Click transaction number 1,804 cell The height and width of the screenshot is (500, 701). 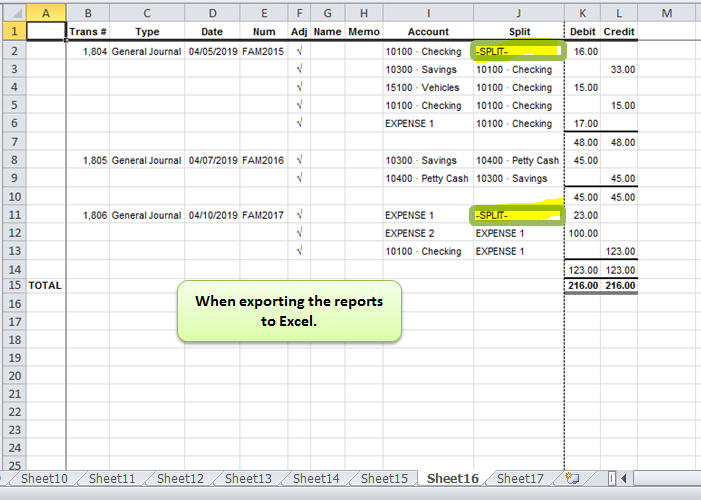88,51
